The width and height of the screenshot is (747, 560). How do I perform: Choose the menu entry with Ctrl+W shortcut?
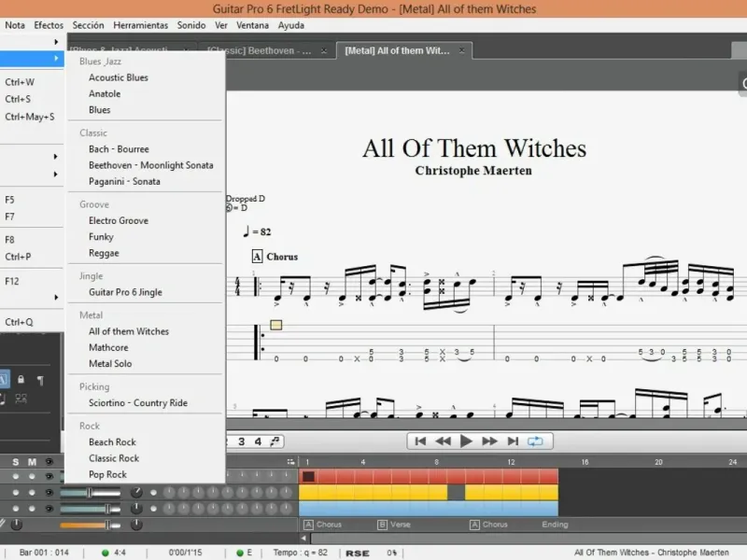(32, 82)
